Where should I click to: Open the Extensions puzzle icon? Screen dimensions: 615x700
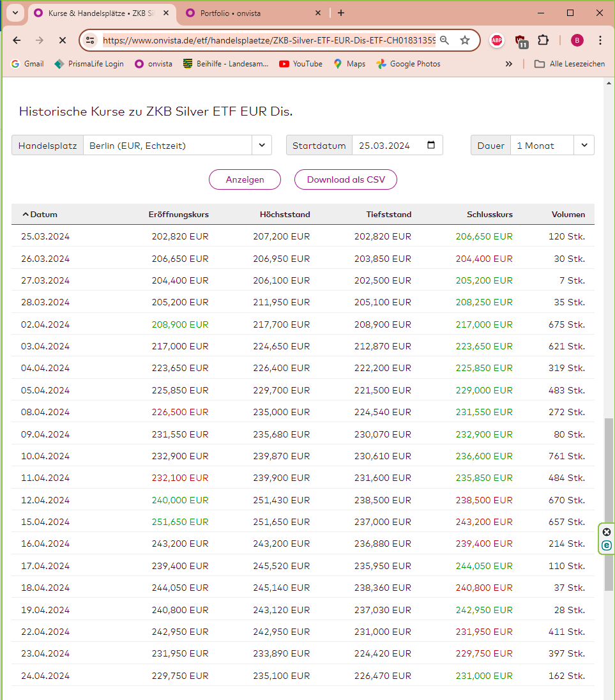click(543, 40)
